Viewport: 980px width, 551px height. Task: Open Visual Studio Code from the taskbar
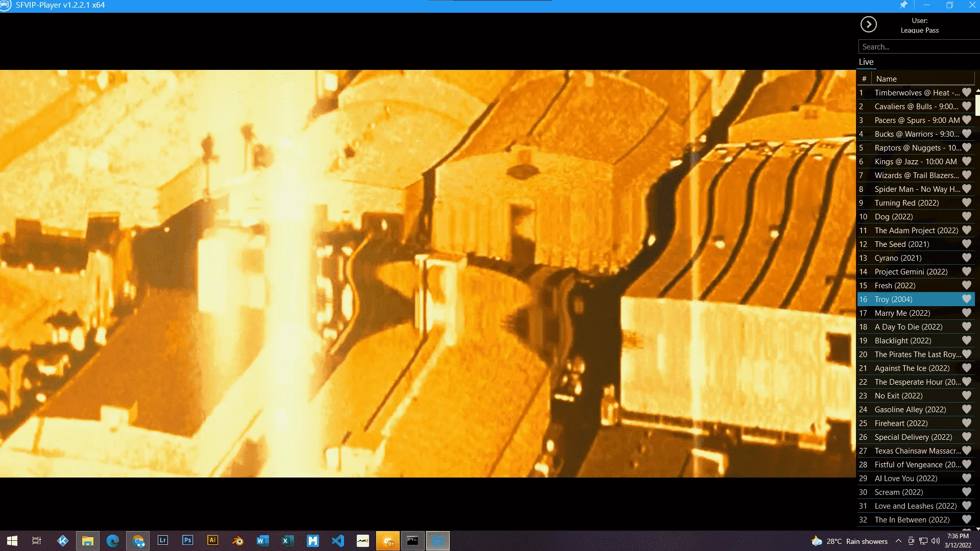click(338, 541)
